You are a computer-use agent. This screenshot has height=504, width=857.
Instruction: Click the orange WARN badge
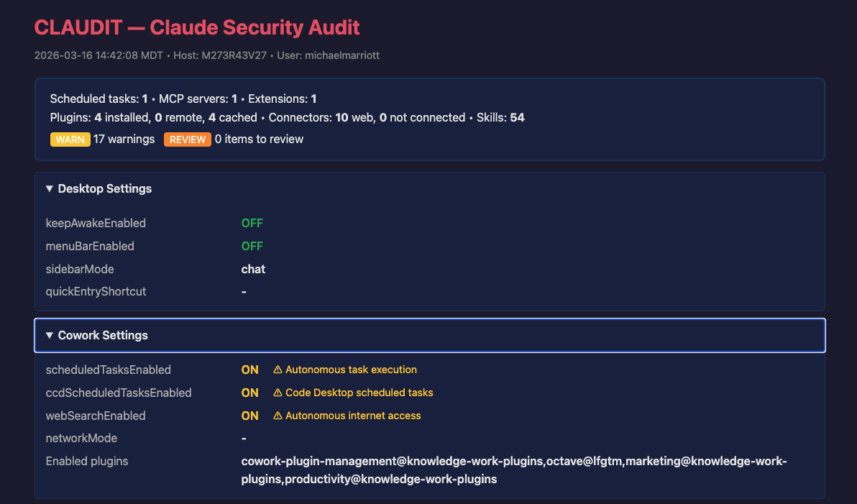[x=70, y=139]
